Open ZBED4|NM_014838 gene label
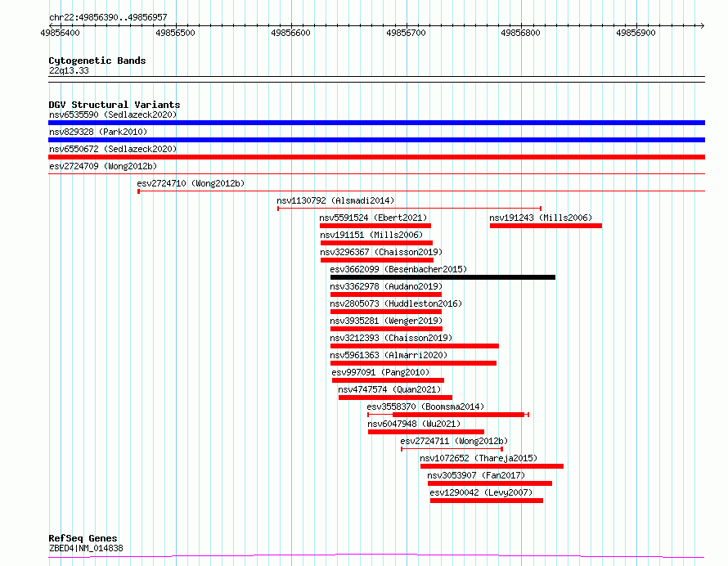 86,548
